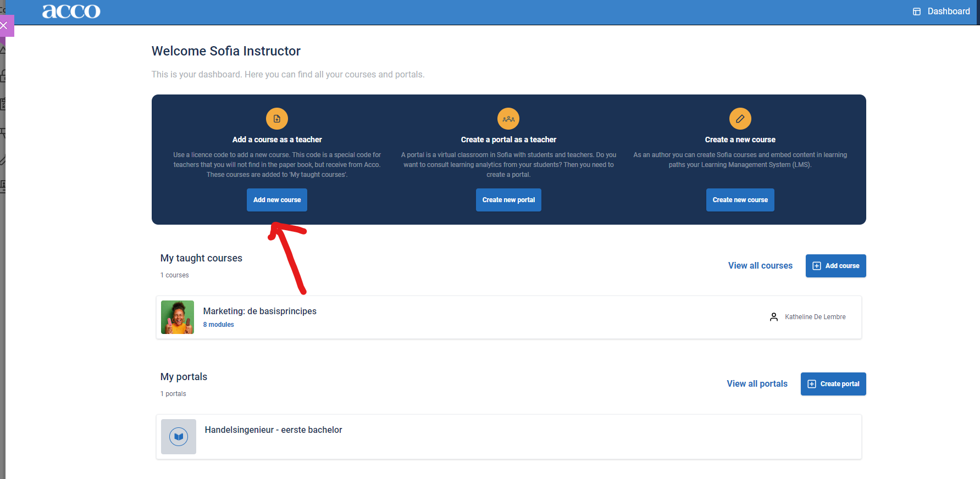
Task: Click the 8 modules link
Action: click(219, 325)
